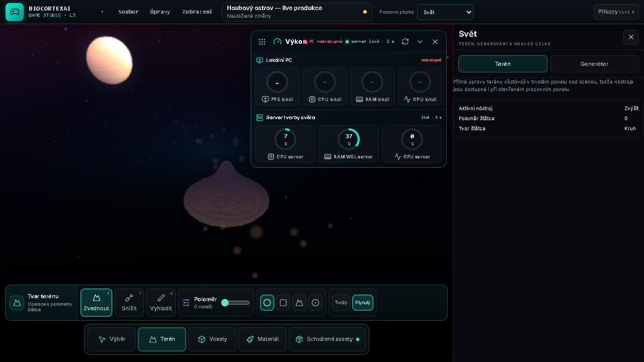Image resolution: width=644 pixels, height=362 pixels.
Task: Set brush falloff to Plynulý
Action: [363, 303]
